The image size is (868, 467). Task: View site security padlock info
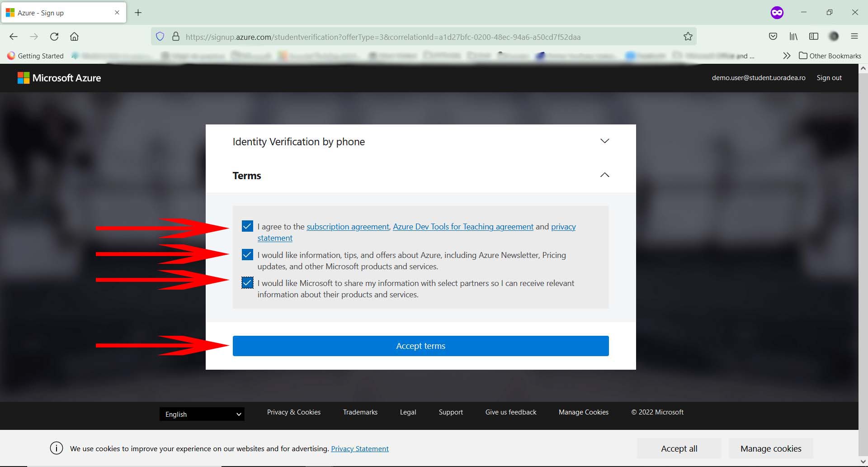click(176, 37)
